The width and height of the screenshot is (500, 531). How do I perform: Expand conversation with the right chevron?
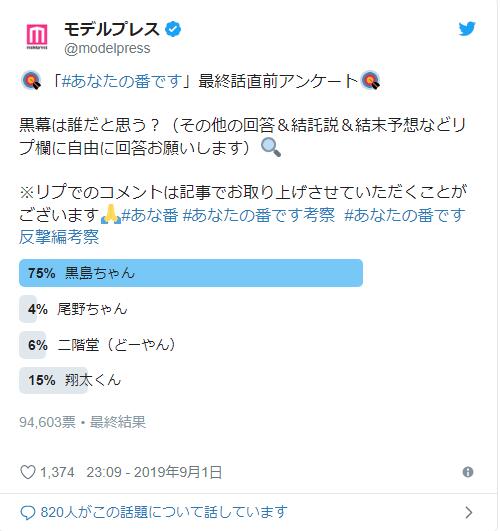(x=468, y=512)
